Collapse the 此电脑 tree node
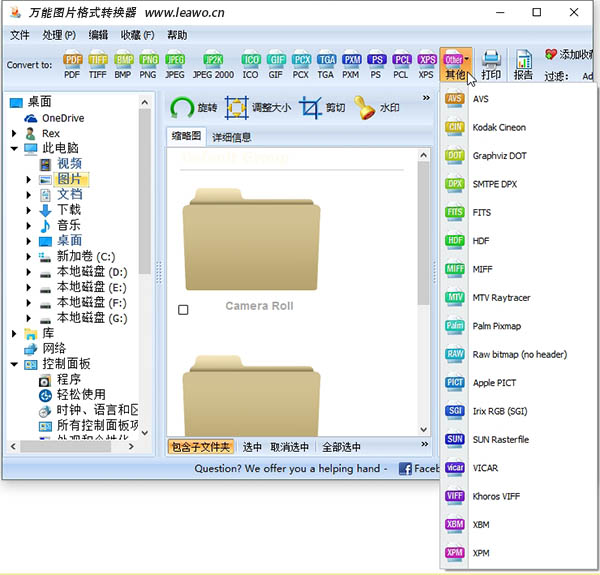The height and width of the screenshot is (575, 600). pos(14,148)
